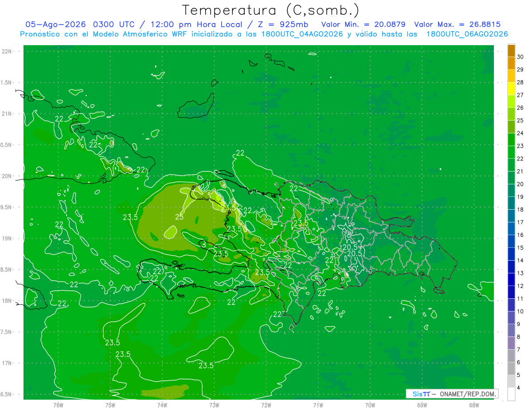The image size is (532, 411).
Task: Click the gray swatch between 5 and 6
Action: pos(511,369)
